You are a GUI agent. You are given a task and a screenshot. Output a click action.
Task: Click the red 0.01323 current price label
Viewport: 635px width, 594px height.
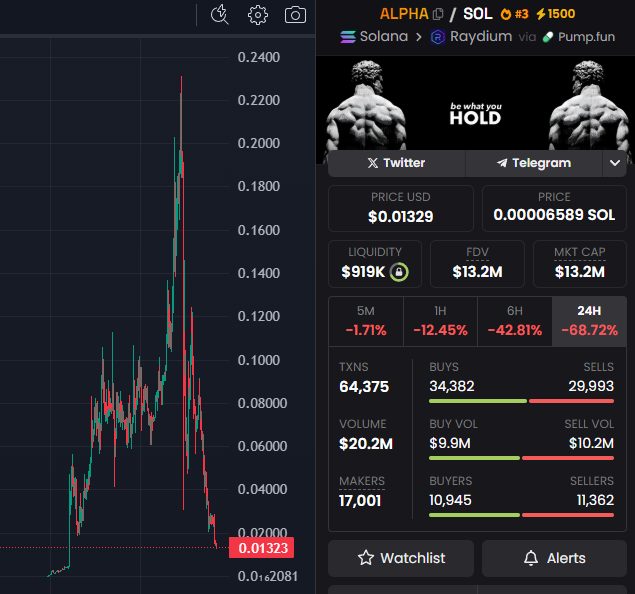coord(261,548)
